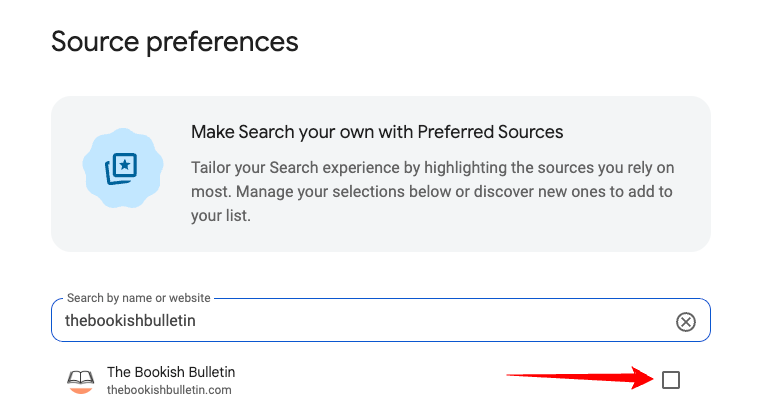Select The Bookish Bulletin source name
The image size is (770, 418).
171,372
